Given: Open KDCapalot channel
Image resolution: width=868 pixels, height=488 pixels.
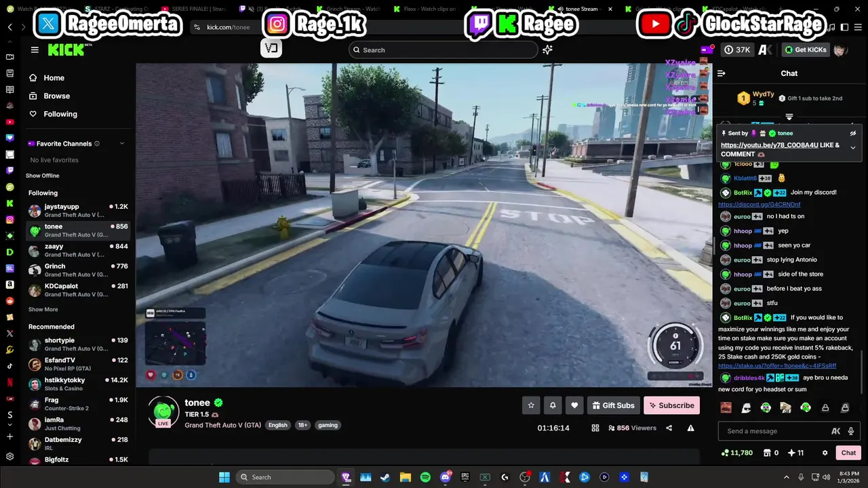Looking at the screenshot, I should click(78, 290).
